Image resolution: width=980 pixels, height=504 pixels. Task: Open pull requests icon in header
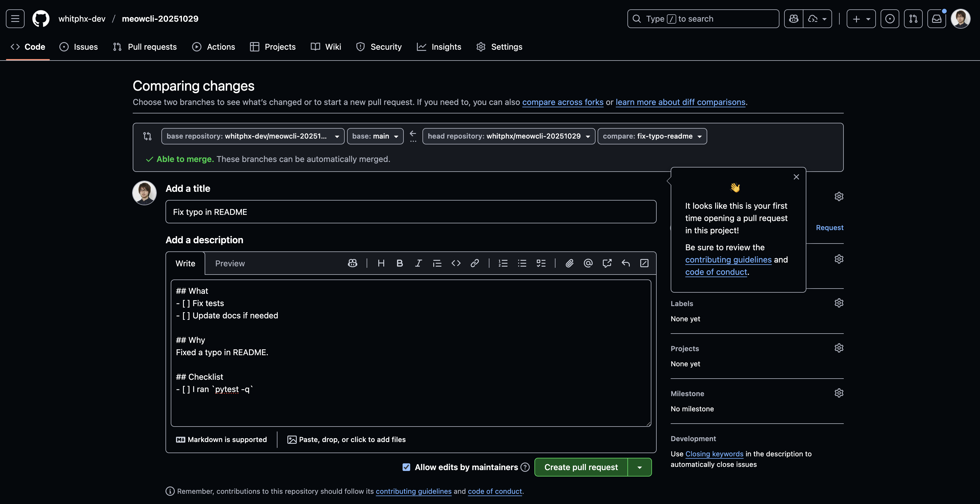pyautogui.click(x=913, y=19)
